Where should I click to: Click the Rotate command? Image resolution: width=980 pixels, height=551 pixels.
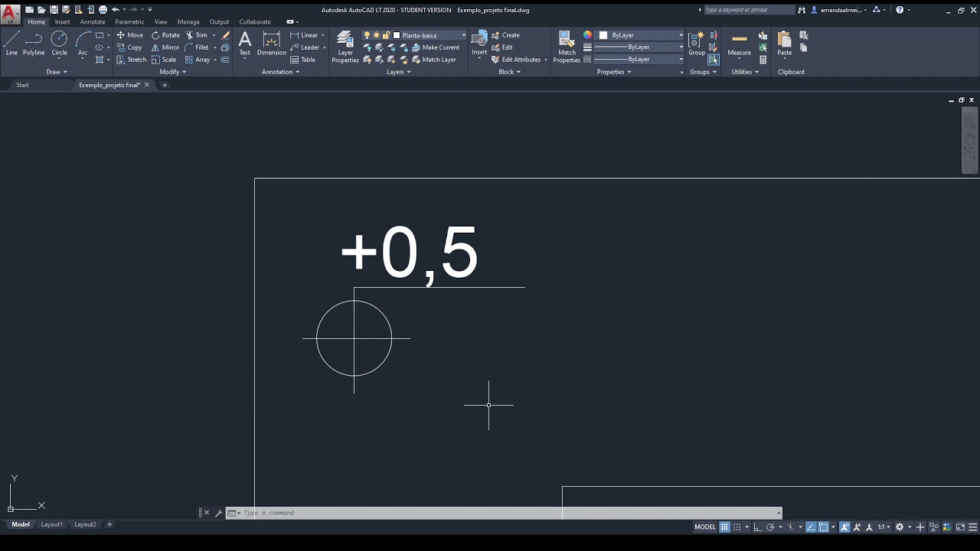click(165, 35)
